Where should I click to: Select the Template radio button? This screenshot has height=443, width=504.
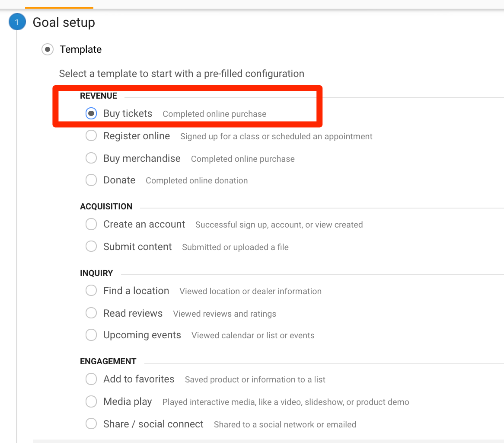pyautogui.click(x=48, y=49)
